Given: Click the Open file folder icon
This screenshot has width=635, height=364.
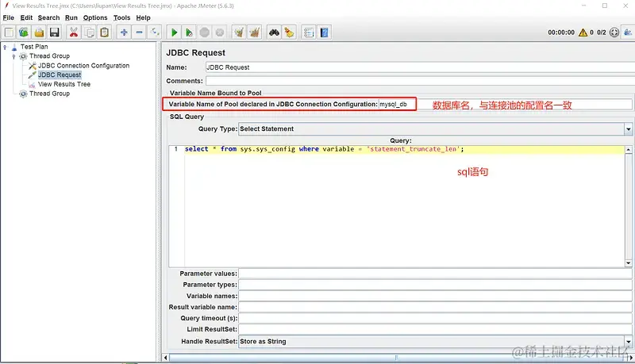Looking at the screenshot, I should click(x=39, y=33).
